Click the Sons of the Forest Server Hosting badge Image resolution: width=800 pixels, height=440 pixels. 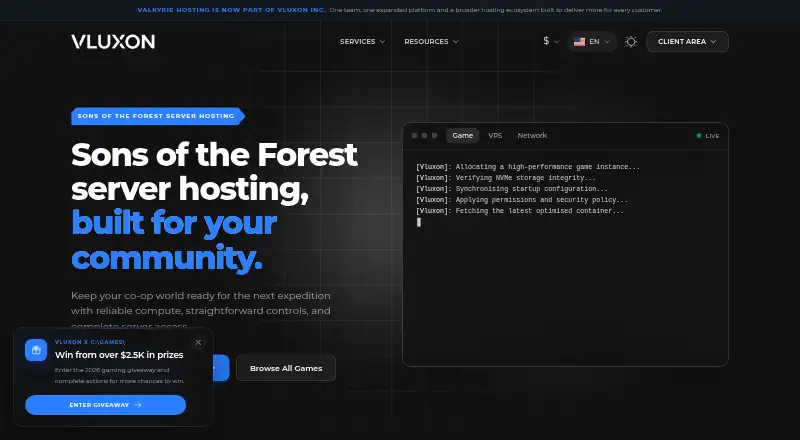click(x=158, y=116)
